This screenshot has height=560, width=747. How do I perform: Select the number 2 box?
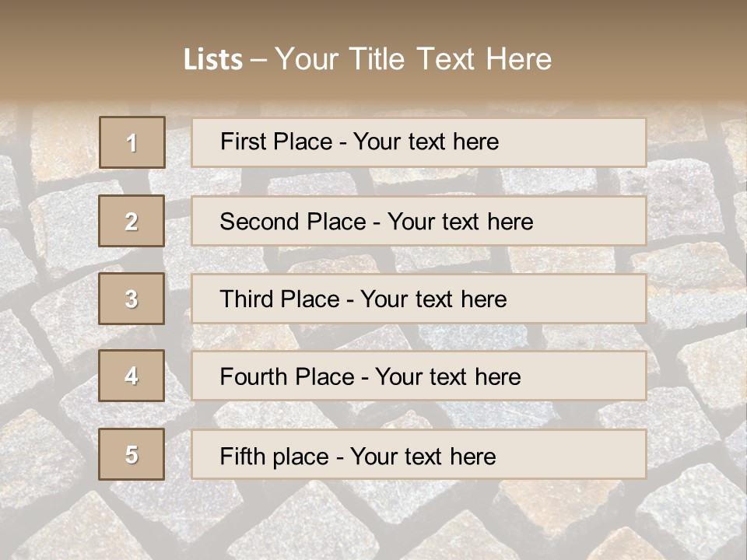(x=132, y=221)
